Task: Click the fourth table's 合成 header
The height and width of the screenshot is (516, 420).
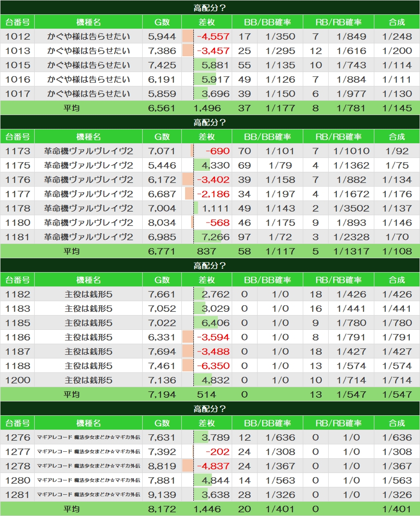Action: pyautogui.click(x=397, y=423)
